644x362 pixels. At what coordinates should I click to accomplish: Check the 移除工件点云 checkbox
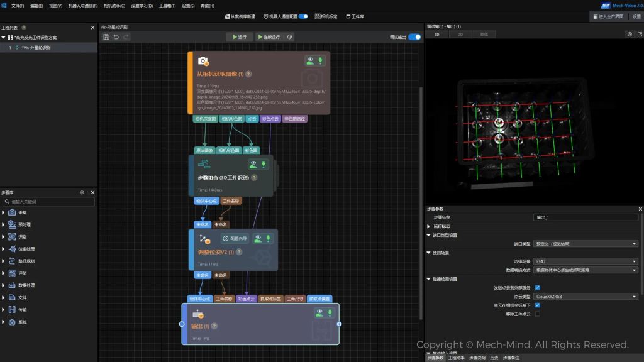tap(537, 314)
